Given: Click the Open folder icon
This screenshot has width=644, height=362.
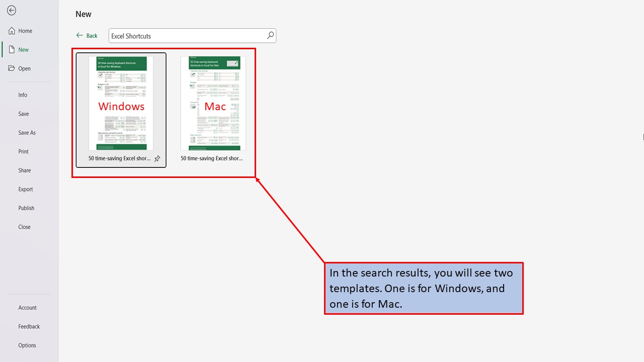Looking at the screenshot, I should (11, 68).
